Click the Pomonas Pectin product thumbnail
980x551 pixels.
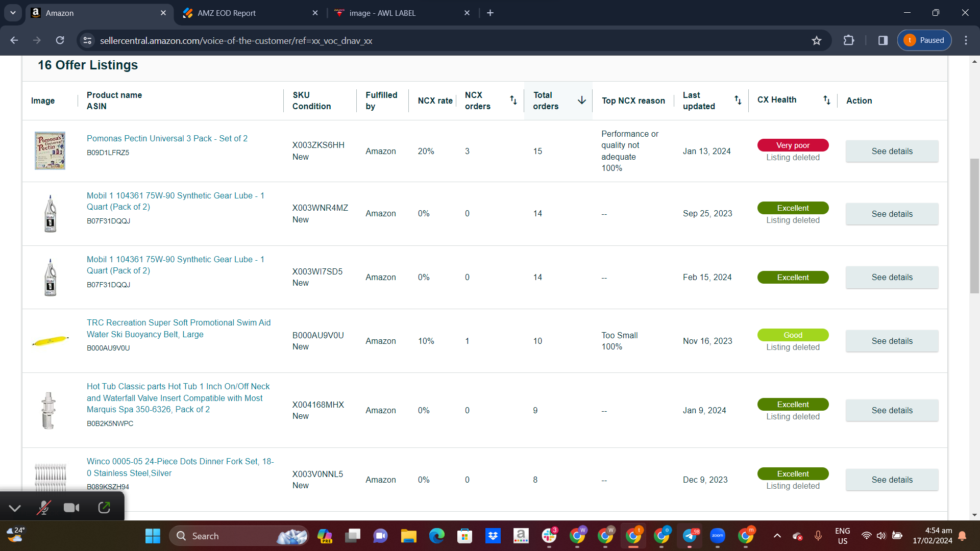[x=50, y=151]
